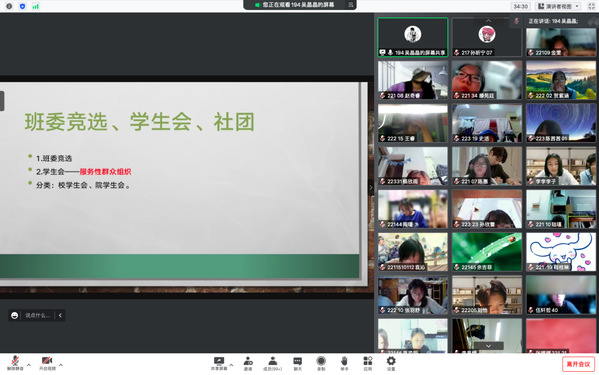Open the 成员 members list icon

coord(272,364)
